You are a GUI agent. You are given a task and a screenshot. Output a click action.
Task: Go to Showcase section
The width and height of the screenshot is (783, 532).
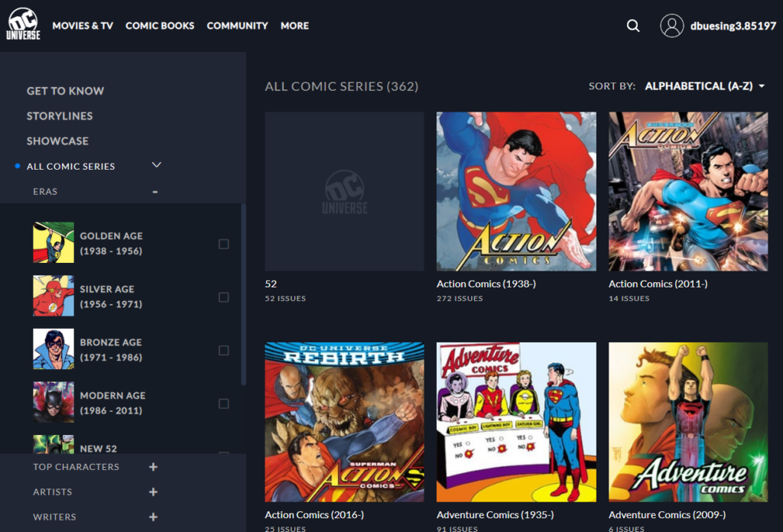57,141
